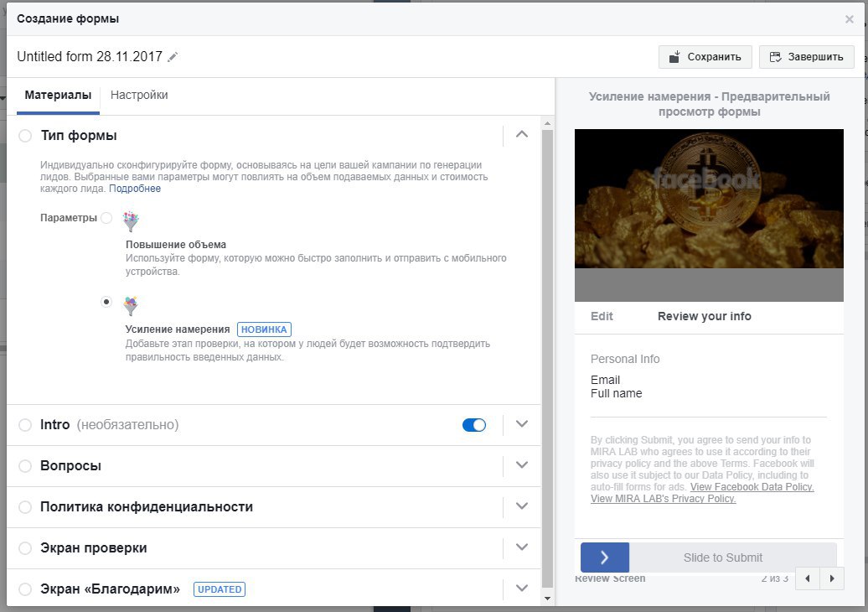Click the Повышение объема funnel icon
The width and height of the screenshot is (868, 612).
(x=131, y=221)
